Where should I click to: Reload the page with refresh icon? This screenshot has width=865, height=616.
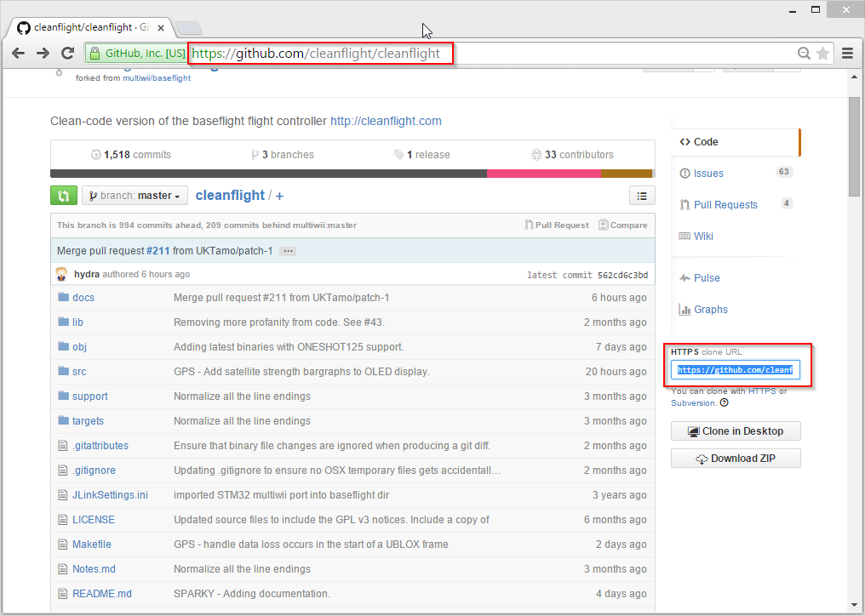pos(67,53)
